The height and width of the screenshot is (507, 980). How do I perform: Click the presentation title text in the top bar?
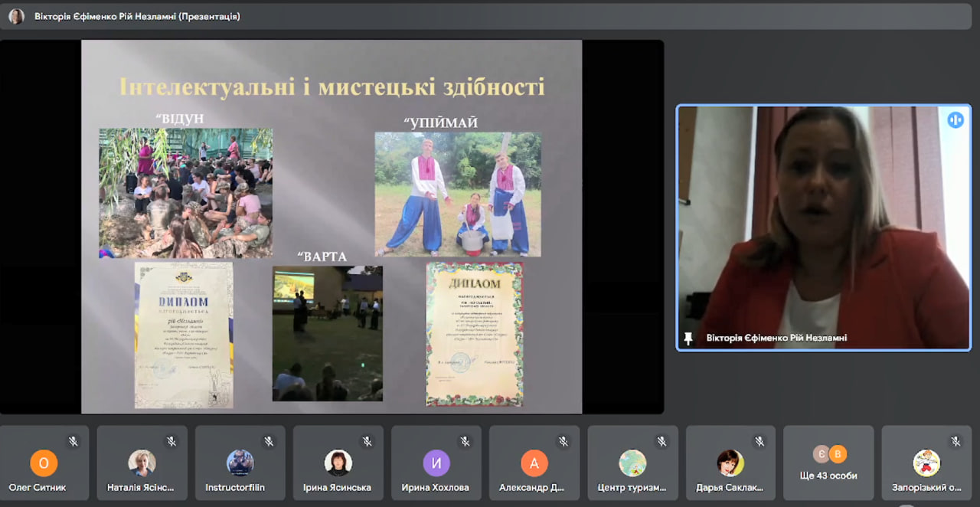137,16
